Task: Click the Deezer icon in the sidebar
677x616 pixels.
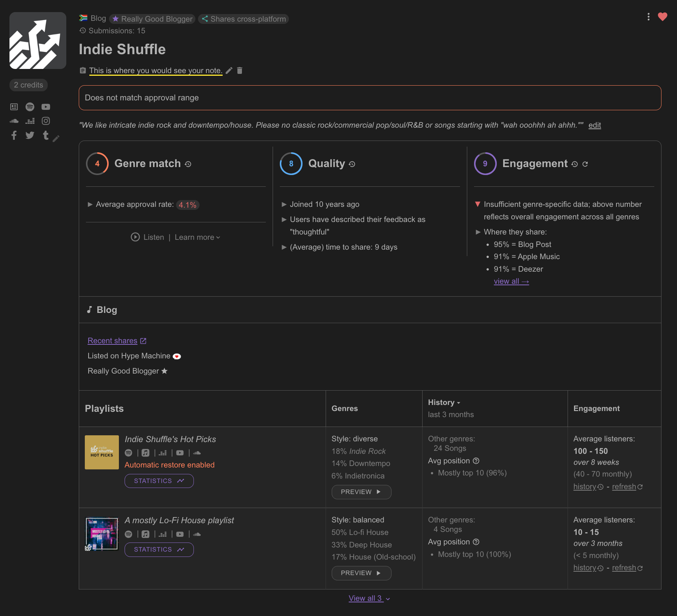Action: [x=30, y=120]
